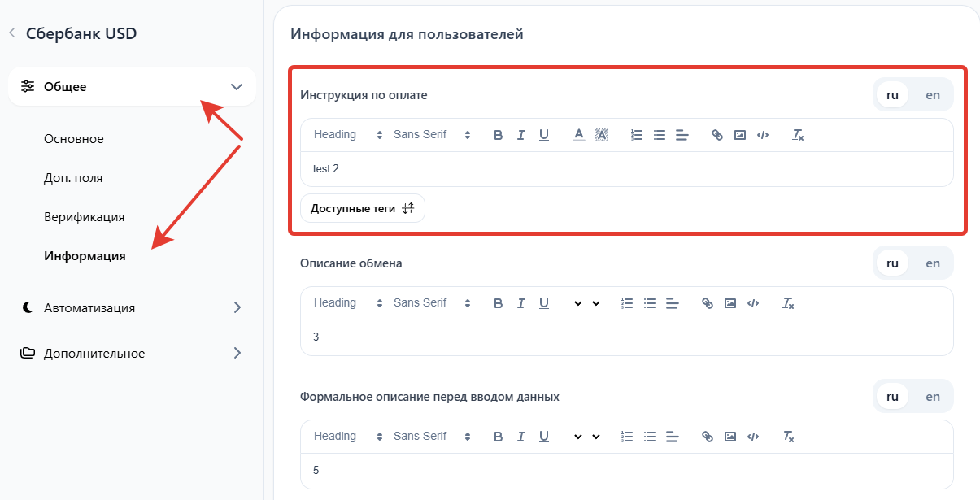Go back using arrow beside Сбербанк USD
Screen dimensions: 980x500
[x=12, y=33]
